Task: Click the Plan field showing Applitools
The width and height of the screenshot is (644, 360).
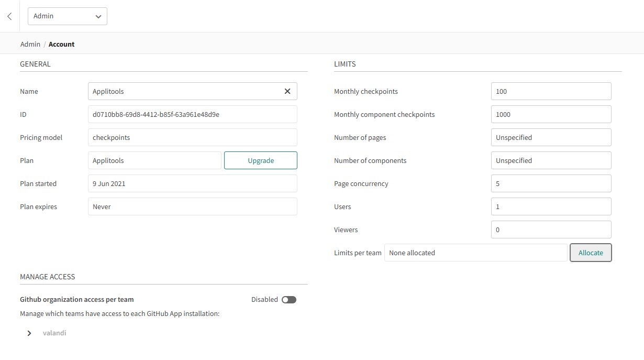Action: [x=154, y=160]
